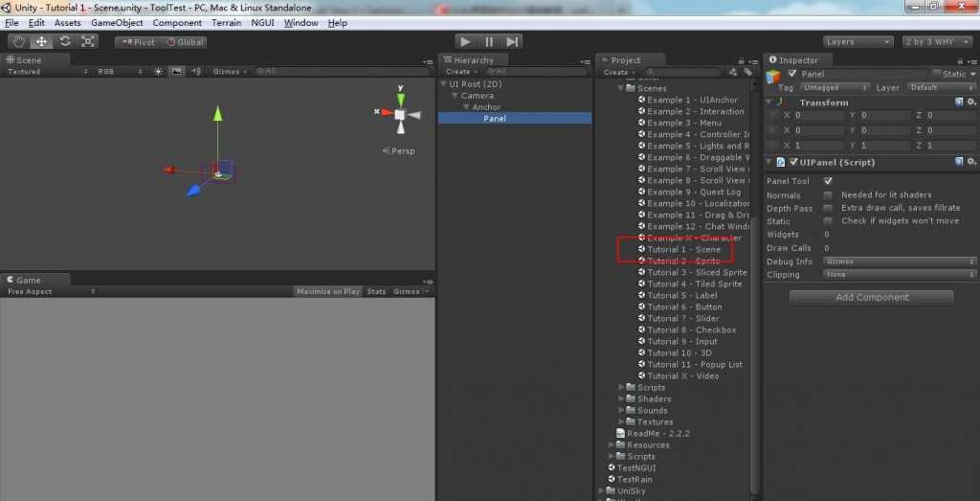Toggle the Static checkbox
Viewport: 980px width, 501px height.
[x=936, y=74]
